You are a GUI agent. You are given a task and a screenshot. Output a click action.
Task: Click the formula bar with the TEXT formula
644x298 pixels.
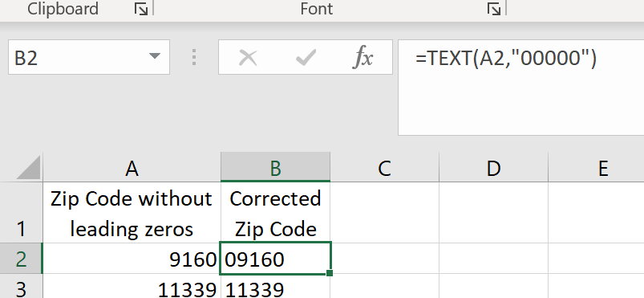pyautogui.click(x=520, y=88)
